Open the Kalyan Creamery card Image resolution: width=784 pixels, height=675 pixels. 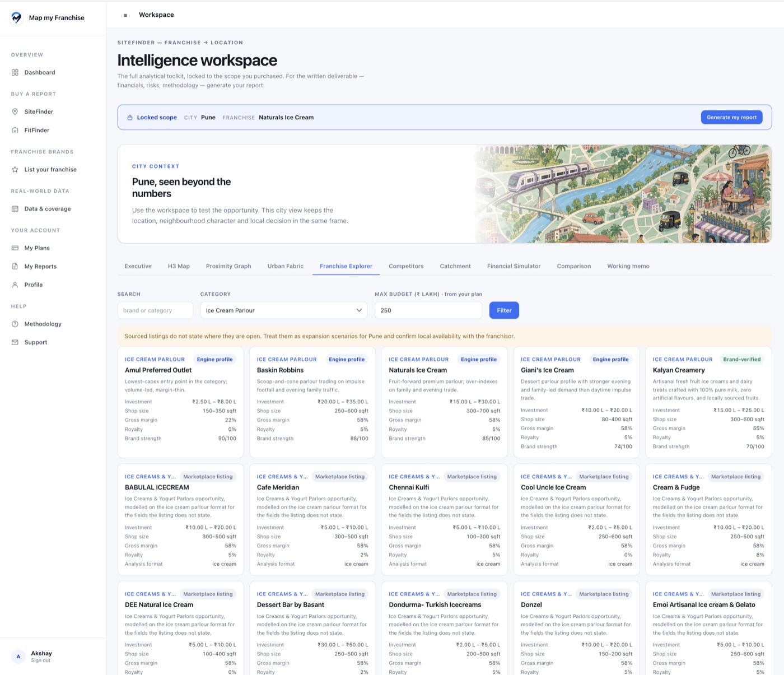tap(708, 402)
